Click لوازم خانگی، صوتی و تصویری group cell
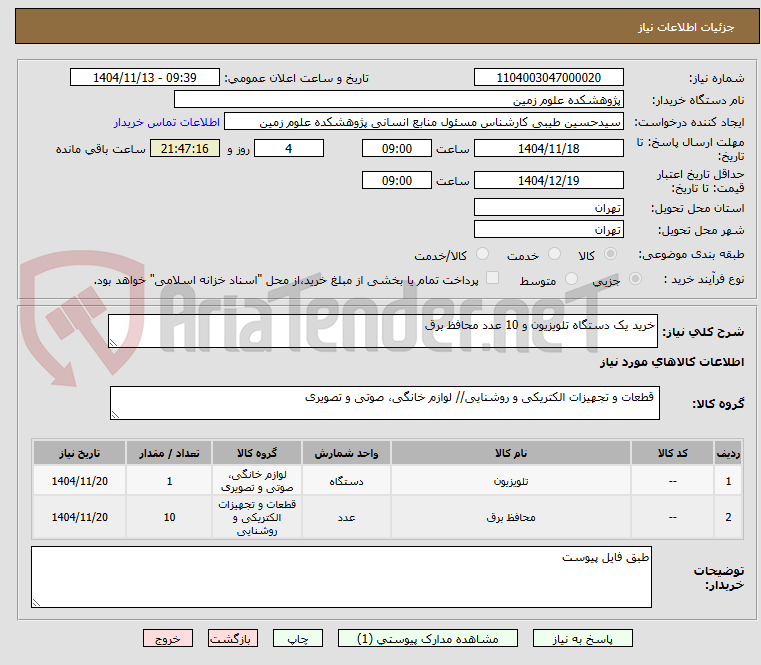Screen dimensions: 761x665 tap(257, 481)
